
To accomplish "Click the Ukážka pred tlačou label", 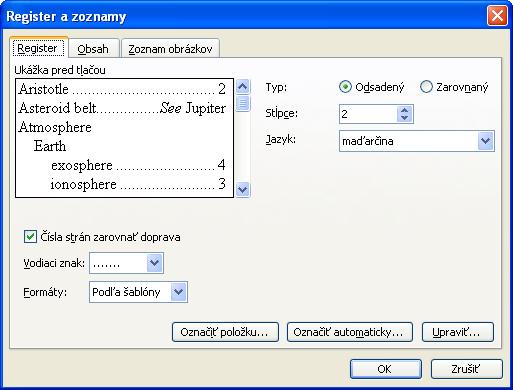I will pos(60,70).
